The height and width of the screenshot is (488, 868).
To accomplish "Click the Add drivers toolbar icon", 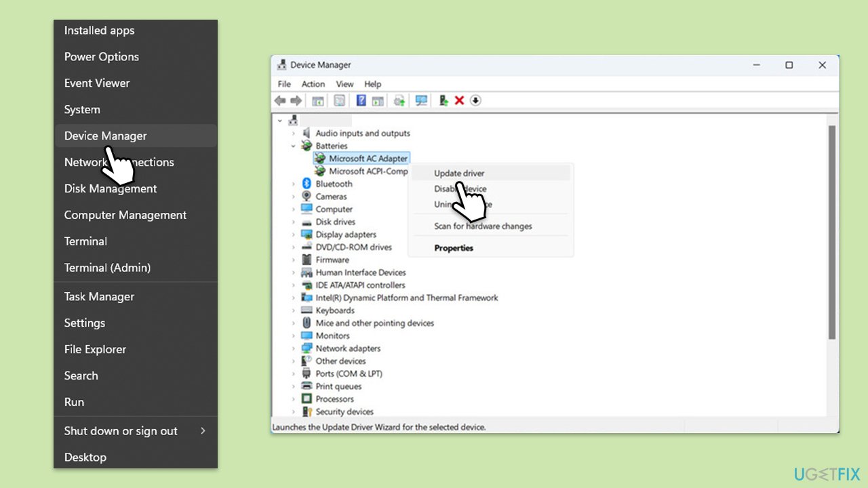I will coord(399,100).
